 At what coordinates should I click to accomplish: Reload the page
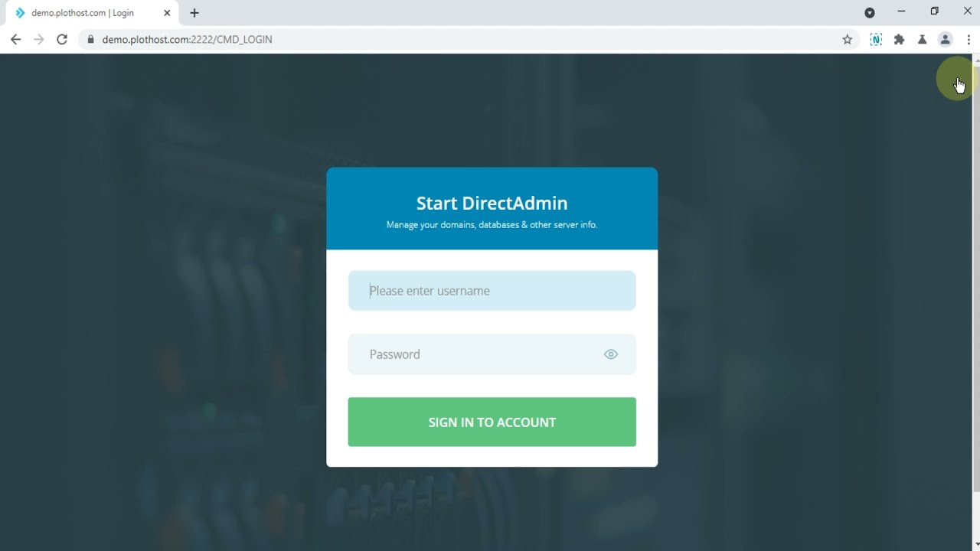click(x=62, y=39)
